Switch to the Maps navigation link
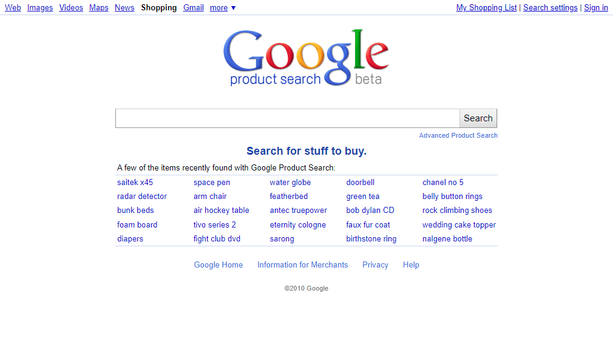This screenshot has height=364, width=613. 98,8
